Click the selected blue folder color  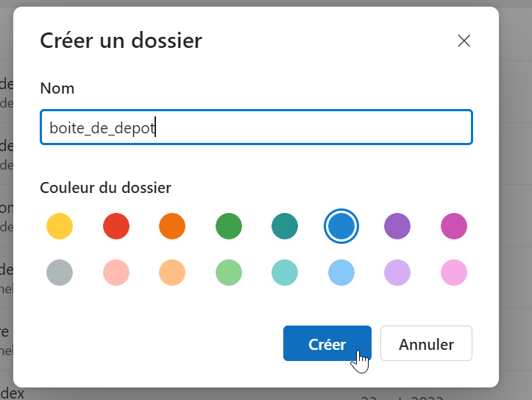point(341,226)
